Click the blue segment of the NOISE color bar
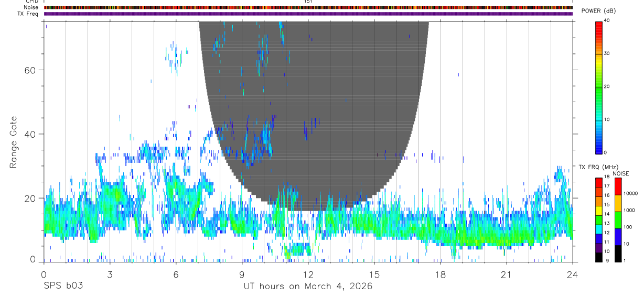 618,237
